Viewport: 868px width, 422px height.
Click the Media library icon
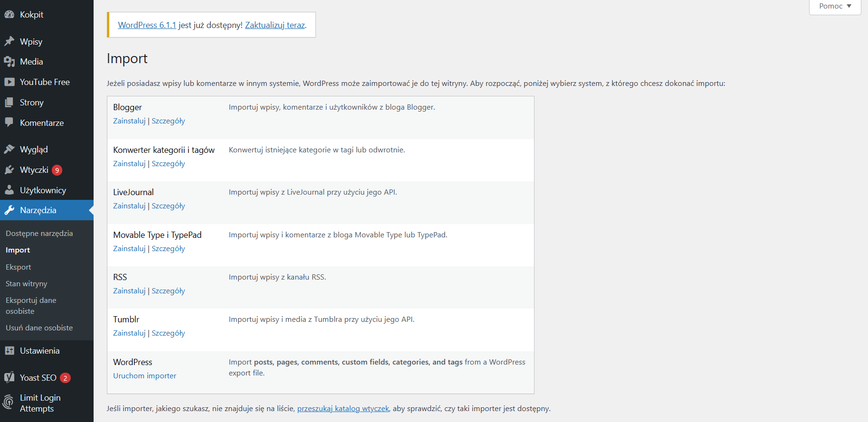click(9, 62)
